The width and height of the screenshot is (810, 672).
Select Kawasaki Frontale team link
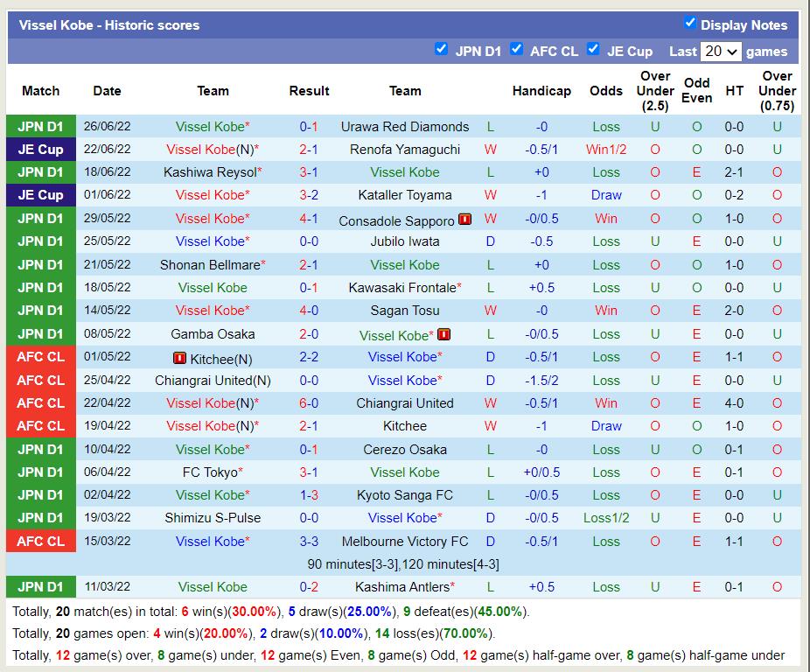402,288
